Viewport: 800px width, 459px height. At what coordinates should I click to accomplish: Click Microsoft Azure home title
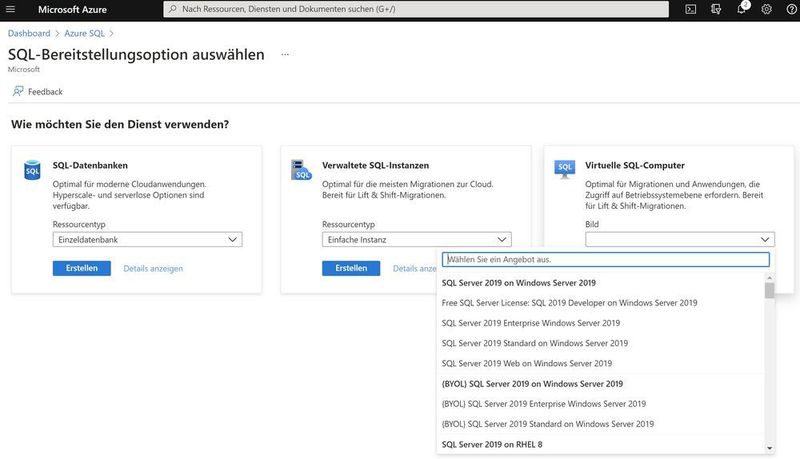[x=72, y=9]
